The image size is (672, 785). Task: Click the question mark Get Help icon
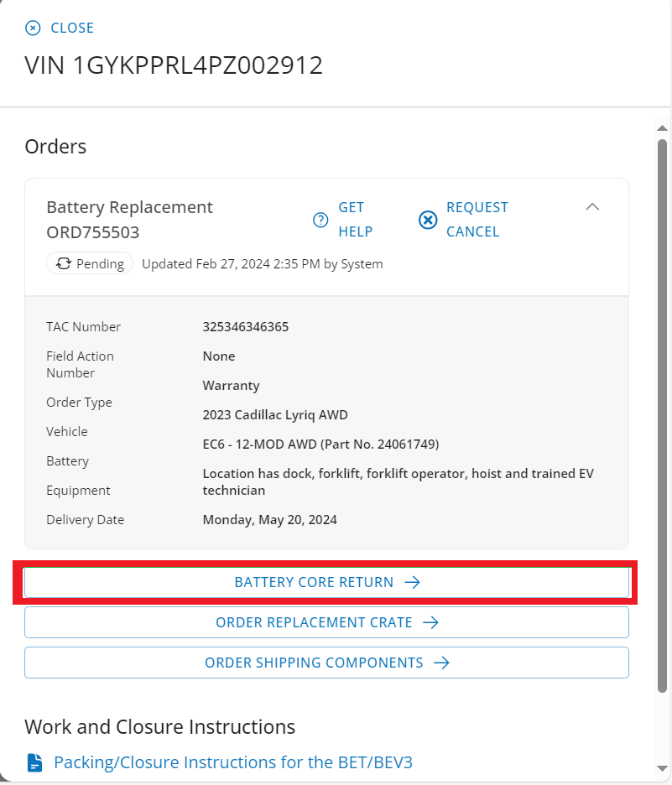(x=320, y=220)
